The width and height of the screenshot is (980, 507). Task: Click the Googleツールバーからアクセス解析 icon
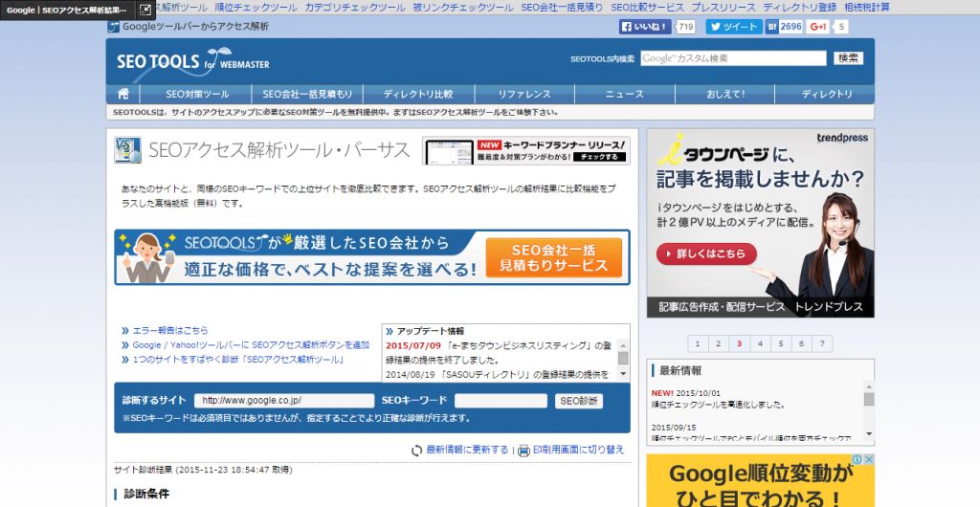click(113, 27)
